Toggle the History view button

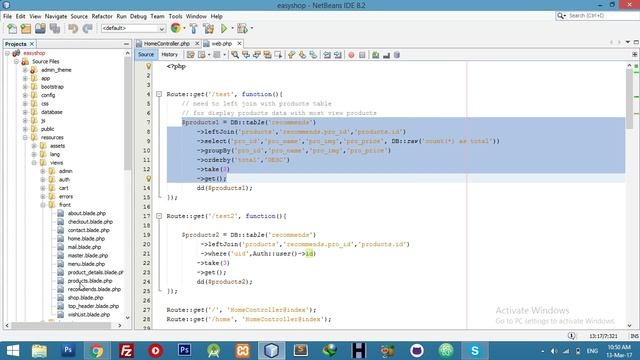169,54
